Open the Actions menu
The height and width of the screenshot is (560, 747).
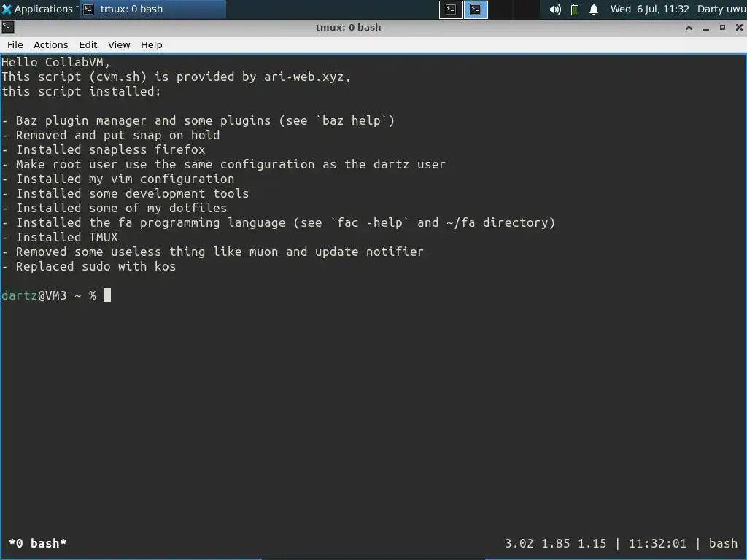[x=51, y=44]
